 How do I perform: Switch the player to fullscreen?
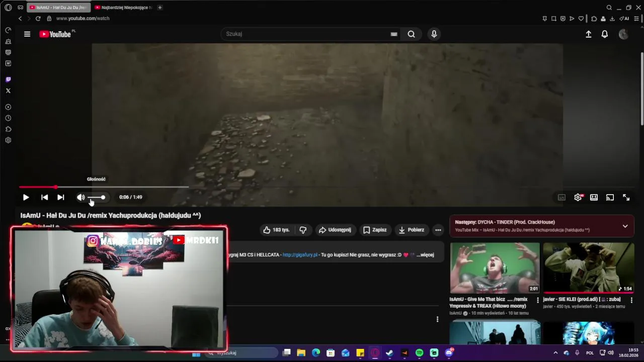(626, 198)
